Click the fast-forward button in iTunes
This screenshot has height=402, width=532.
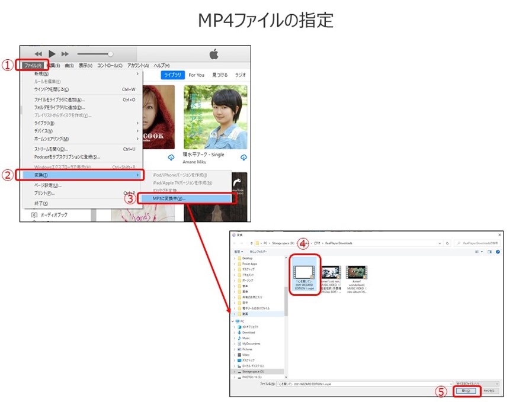(65, 54)
